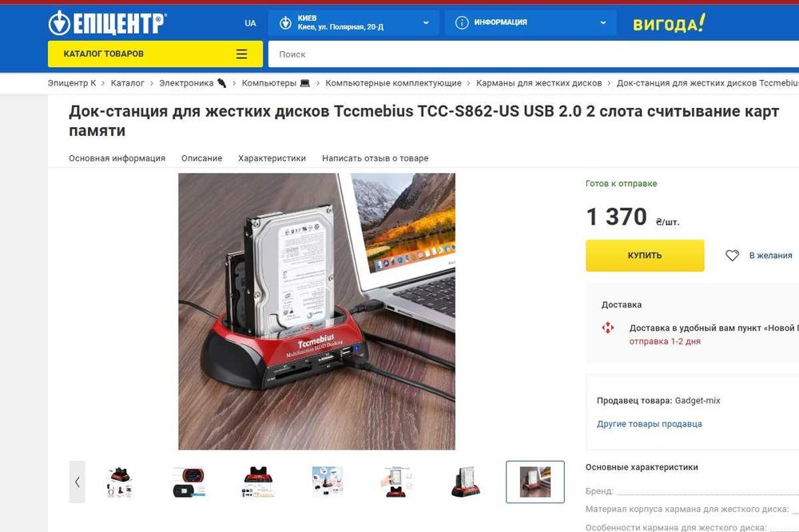Click previous thumbnails arrow
The width and height of the screenshot is (799, 532).
(77, 482)
